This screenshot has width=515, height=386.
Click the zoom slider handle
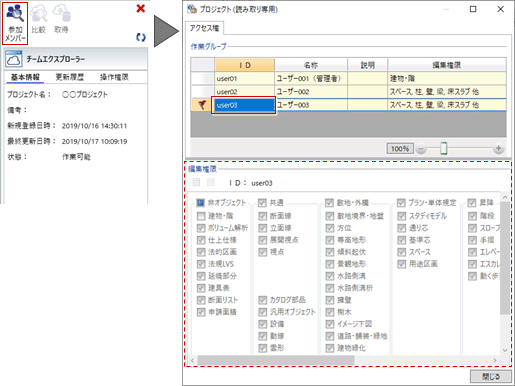[x=444, y=148]
